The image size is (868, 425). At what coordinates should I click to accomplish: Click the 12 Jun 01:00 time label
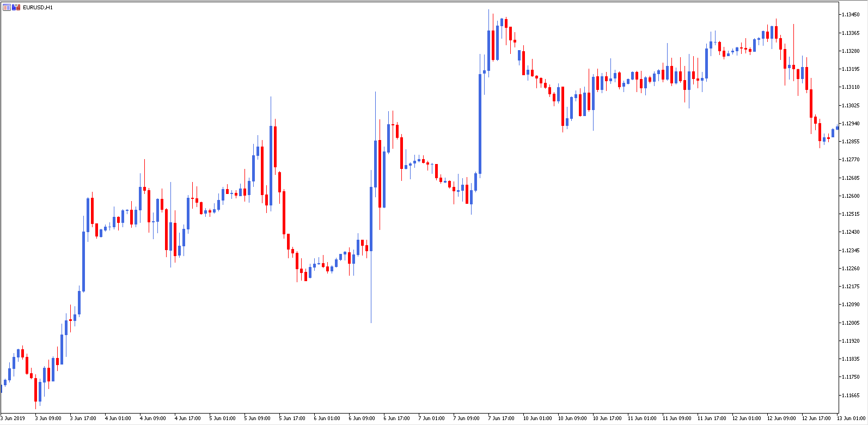click(746, 418)
